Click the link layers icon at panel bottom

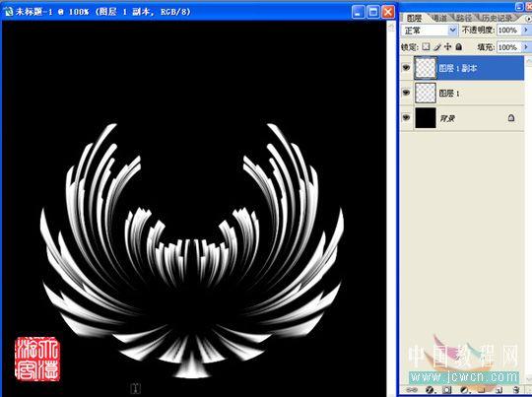412,390
